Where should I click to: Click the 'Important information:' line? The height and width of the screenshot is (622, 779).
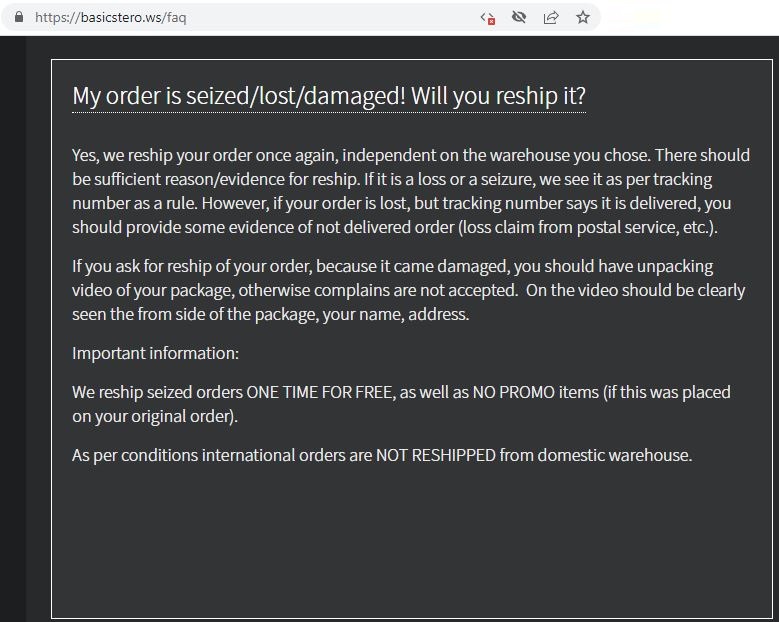(155, 353)
